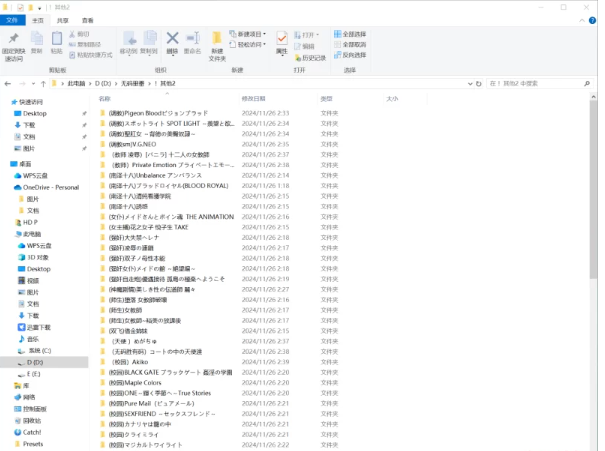Collapse the ribbon using the top-right chevron
The width and height of the screenshot is (605, 451).
click(582, 20)
